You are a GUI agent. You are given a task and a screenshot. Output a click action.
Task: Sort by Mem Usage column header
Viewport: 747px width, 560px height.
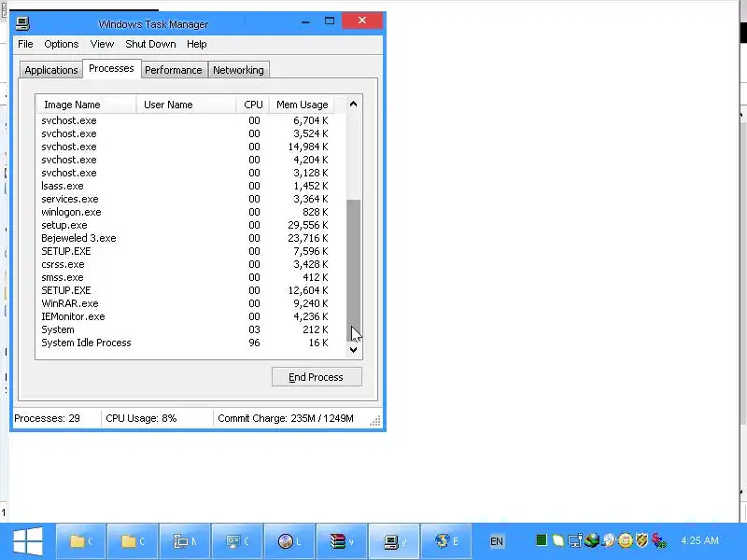point(302,105)
